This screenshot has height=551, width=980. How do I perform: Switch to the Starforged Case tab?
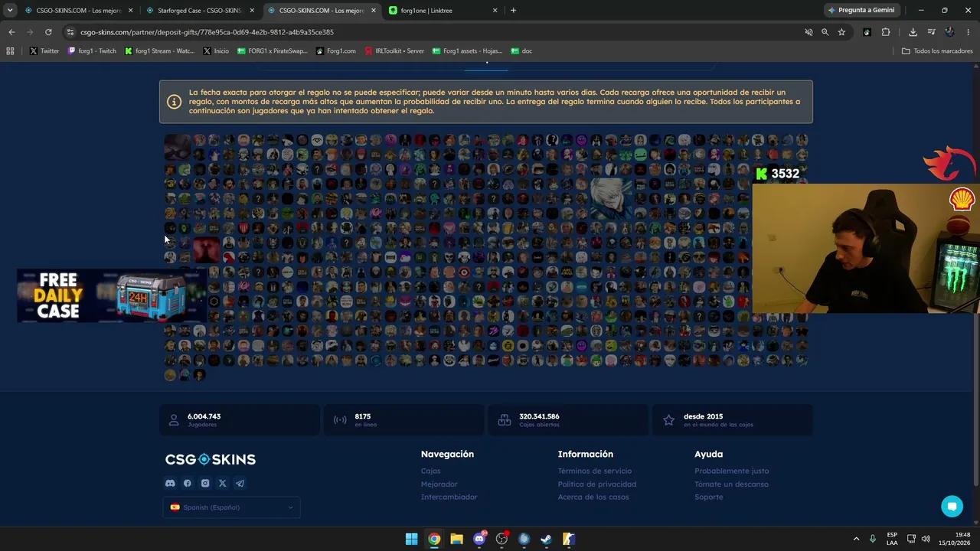199,10
